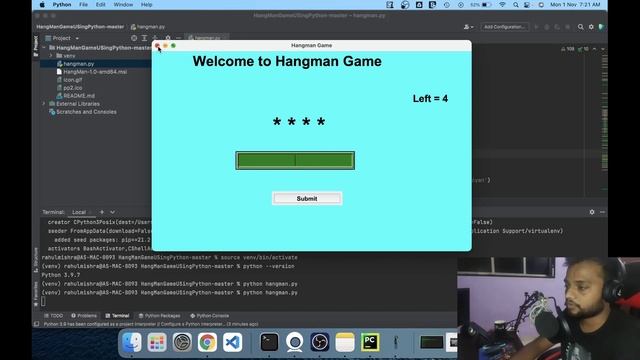Open the File menu
This screenshot has width=640, height=360.
click(83, 4)
